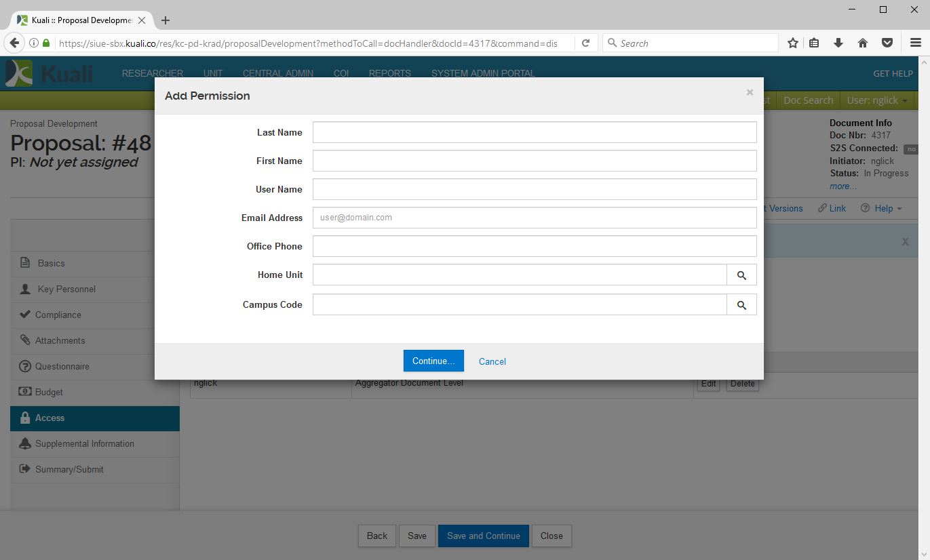The height and width of the screenshot is (560, 930).
Task: Click the Campus Code search icon
Action: [x=741, y=305]
